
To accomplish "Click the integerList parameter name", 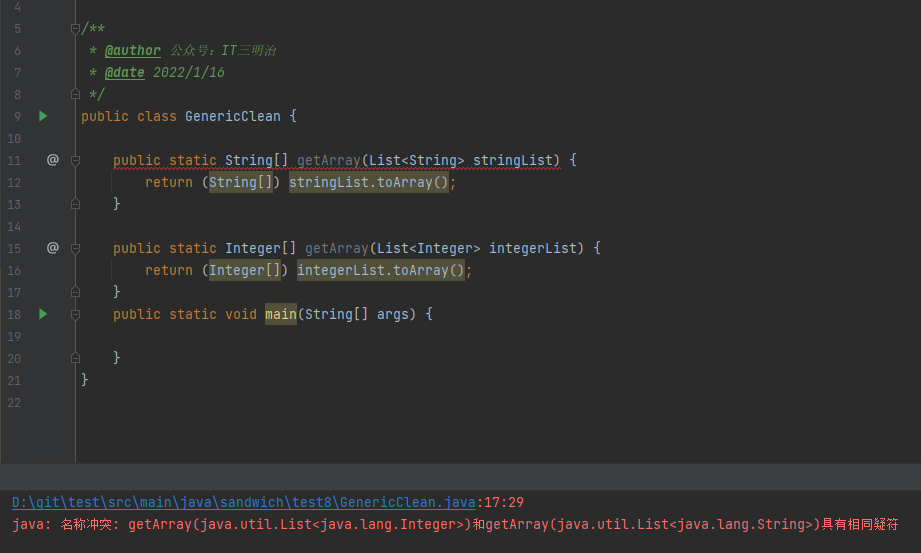I will pyautogui.click(x=533, y=249).
